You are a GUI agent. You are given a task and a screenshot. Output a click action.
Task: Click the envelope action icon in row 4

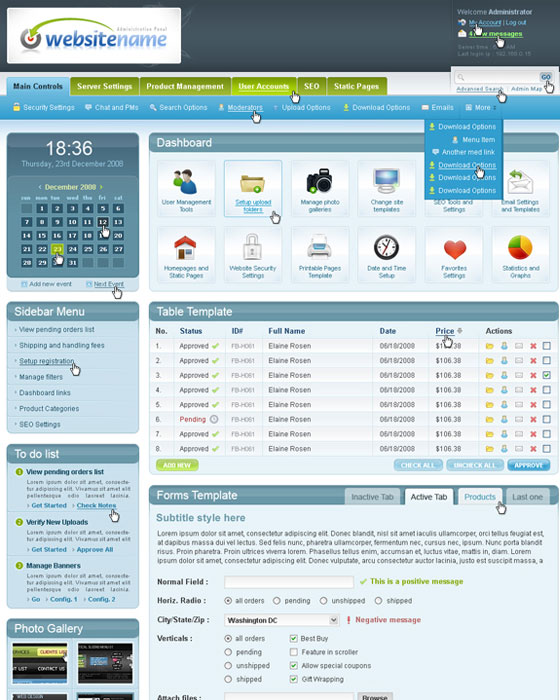pos(518,390)
